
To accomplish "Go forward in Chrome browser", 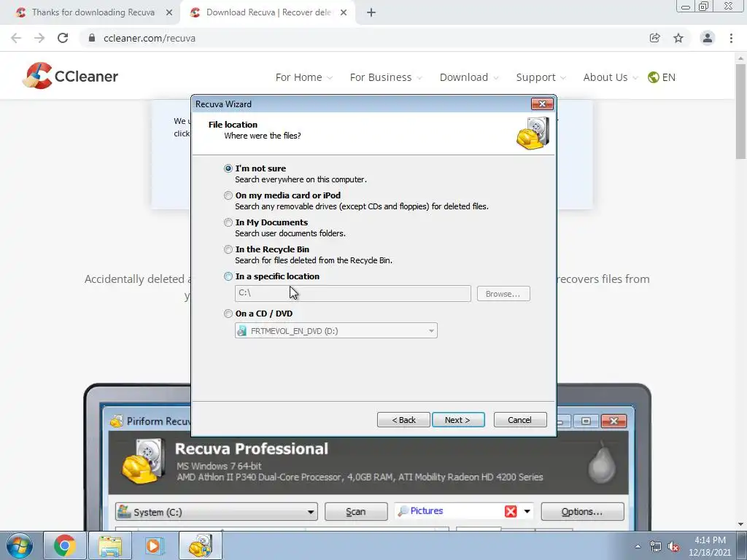I will tap(39, 38).
